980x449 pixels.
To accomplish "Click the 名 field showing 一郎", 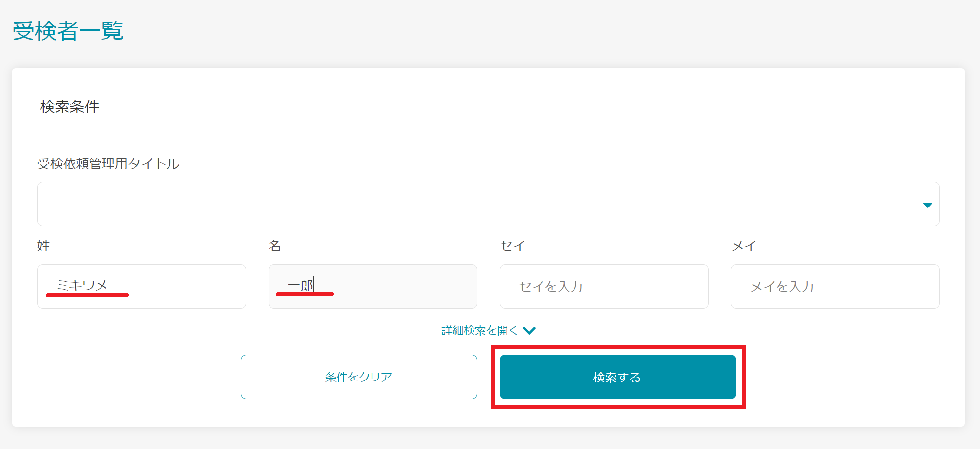I will tap(372, 286).
